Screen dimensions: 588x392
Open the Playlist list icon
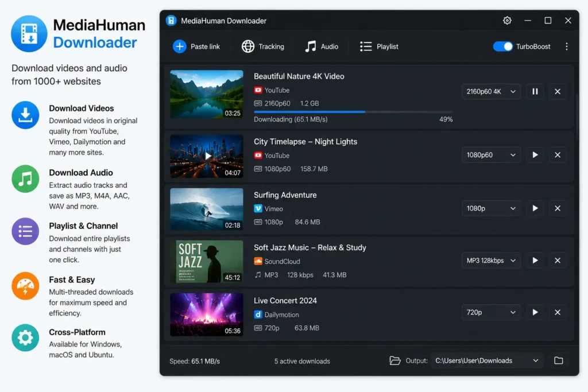tap(366, 46)
